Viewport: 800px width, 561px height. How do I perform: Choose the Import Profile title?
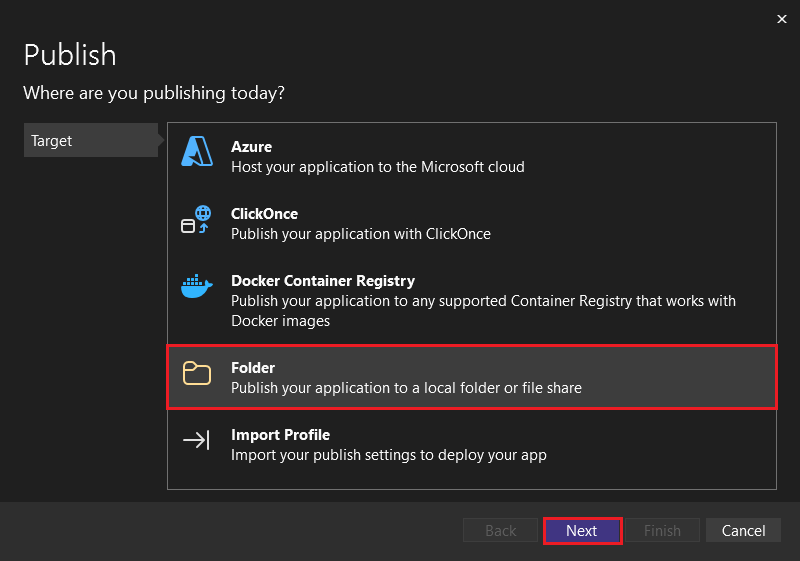pyautogui.click(x=281, y=435)
